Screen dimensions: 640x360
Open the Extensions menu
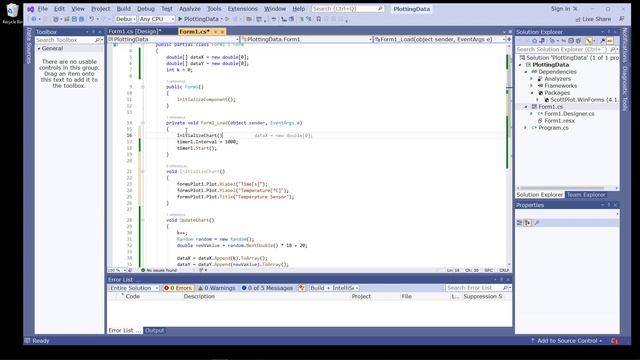242,9
